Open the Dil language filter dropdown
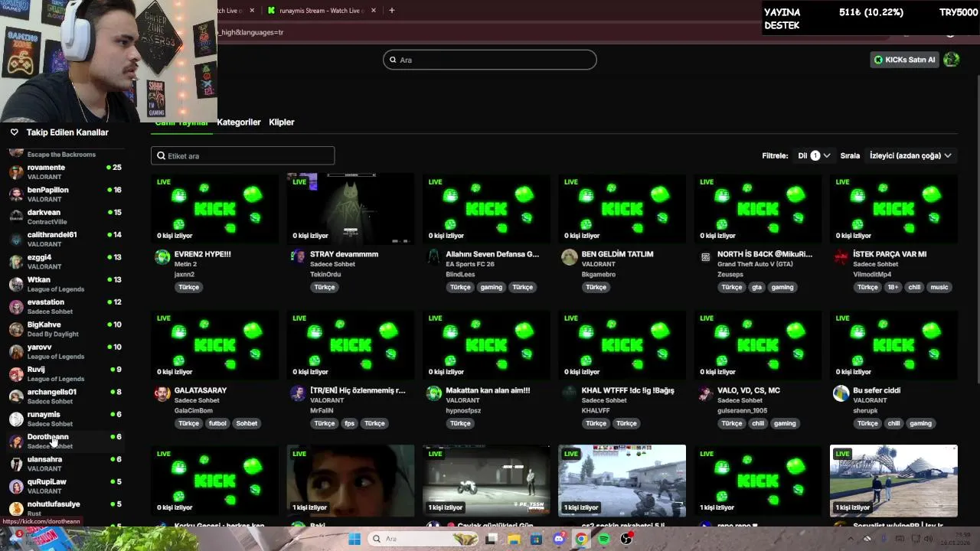 pyautogui.click(x=814, y=155)
